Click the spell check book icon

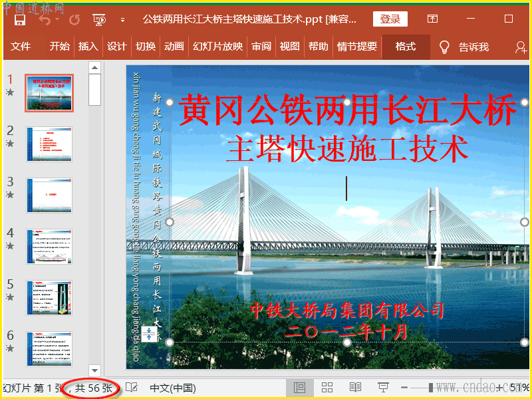click(131, 388)
